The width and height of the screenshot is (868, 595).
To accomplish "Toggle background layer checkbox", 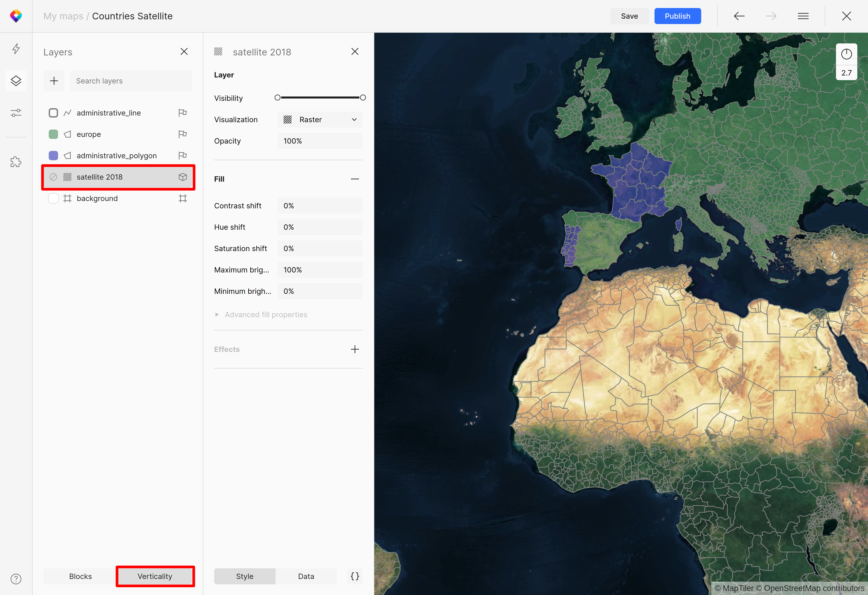I will pyautogui.click(x=53, y=199).
